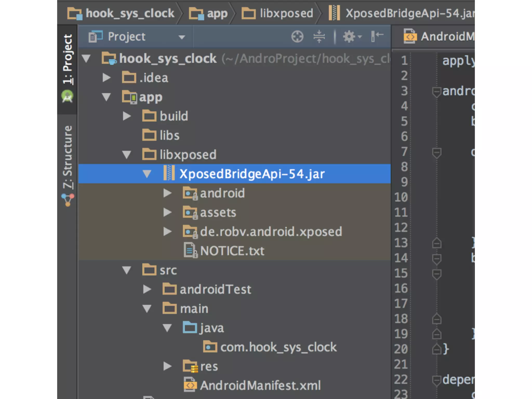Select AndroidManifest.xml in the project tree
The width and height of the screenshot is (532, 399).
(261, 385)
